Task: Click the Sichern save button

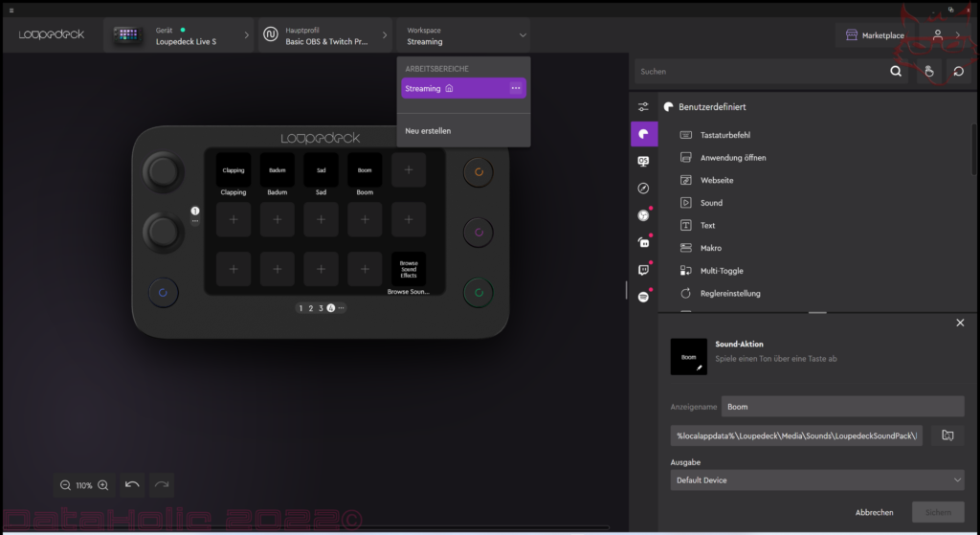Action: point(938,512)
